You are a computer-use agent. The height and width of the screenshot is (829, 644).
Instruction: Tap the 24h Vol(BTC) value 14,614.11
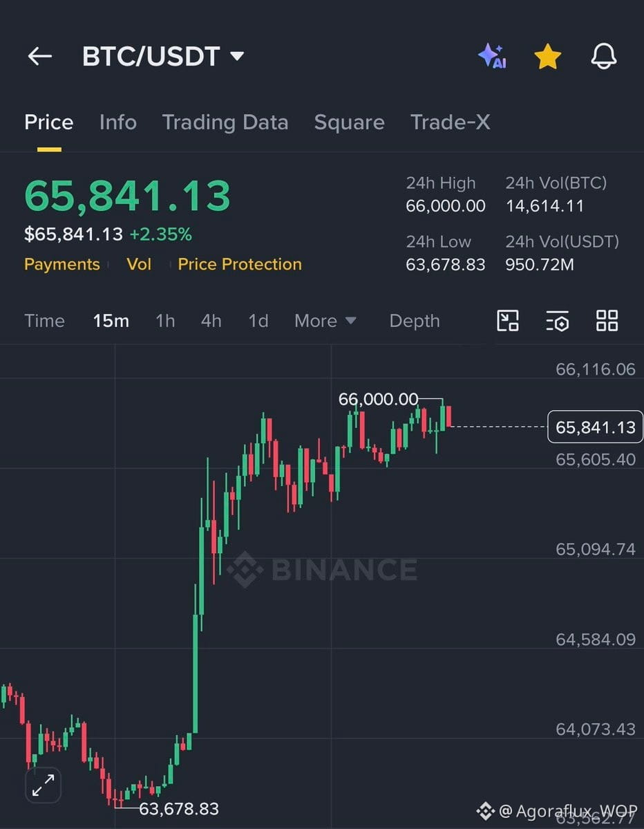coord(544,205)
